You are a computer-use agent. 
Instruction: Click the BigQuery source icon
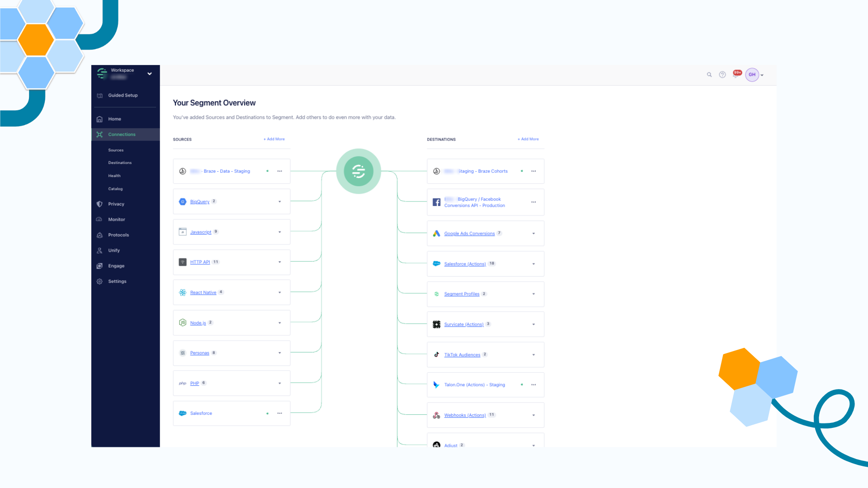click(x=183, y=202)
